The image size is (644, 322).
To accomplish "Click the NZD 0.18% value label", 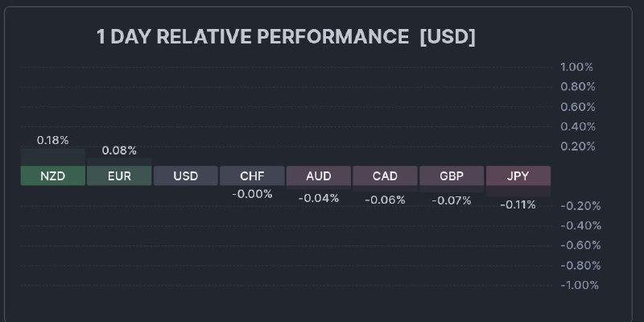I will coord(53,140).
